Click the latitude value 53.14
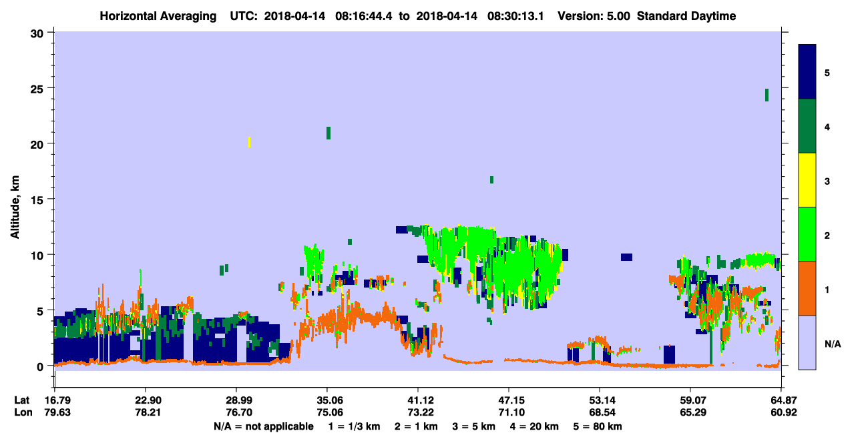Screen dimensions: 868x445 [600, 400]
